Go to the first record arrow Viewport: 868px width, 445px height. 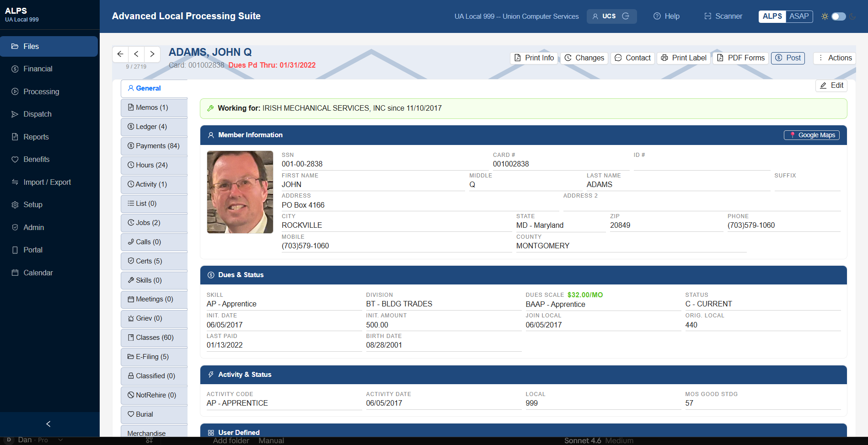[120, 54]
